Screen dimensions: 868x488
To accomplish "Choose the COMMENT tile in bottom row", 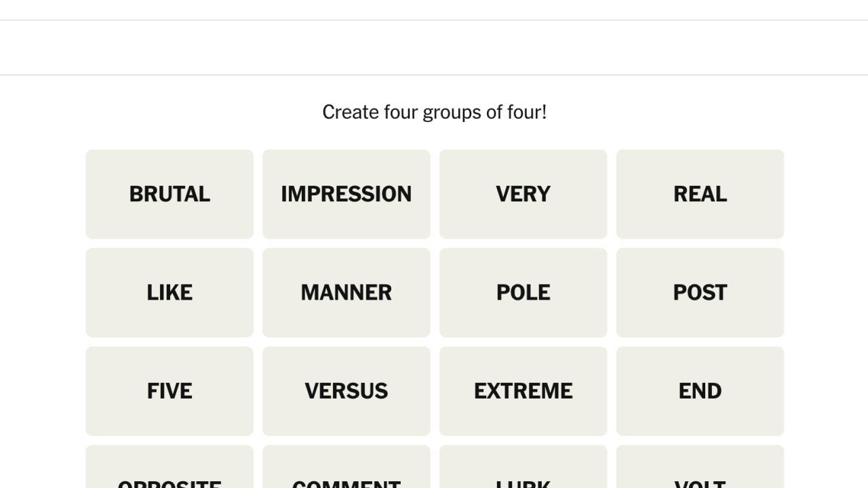I will (x=347, y=469).
